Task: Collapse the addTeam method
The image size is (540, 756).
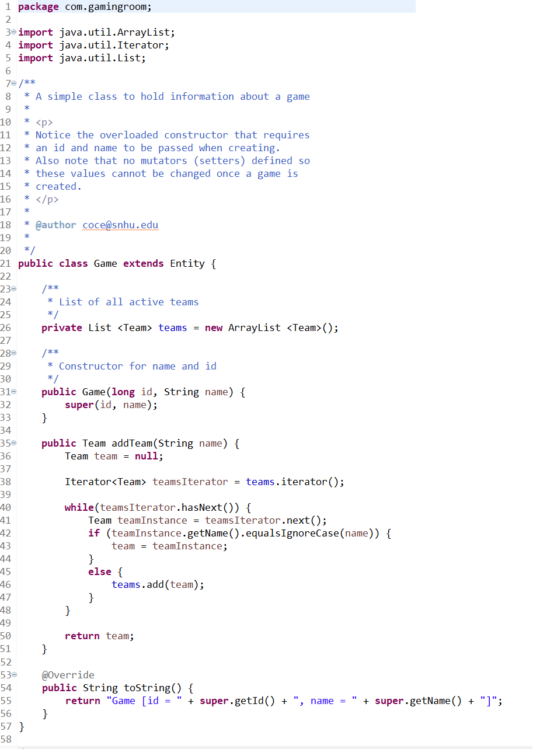Action: (x=12, y=443)
